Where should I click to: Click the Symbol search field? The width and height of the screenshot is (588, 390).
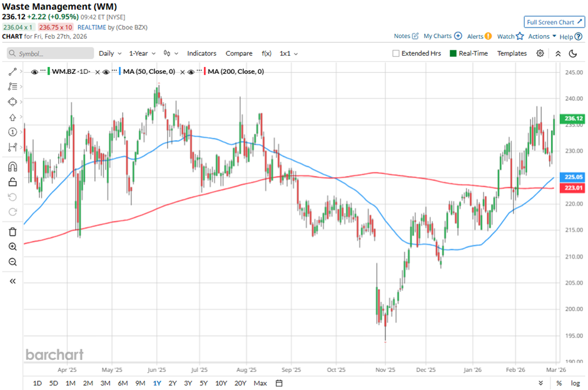tap(50, 54)
